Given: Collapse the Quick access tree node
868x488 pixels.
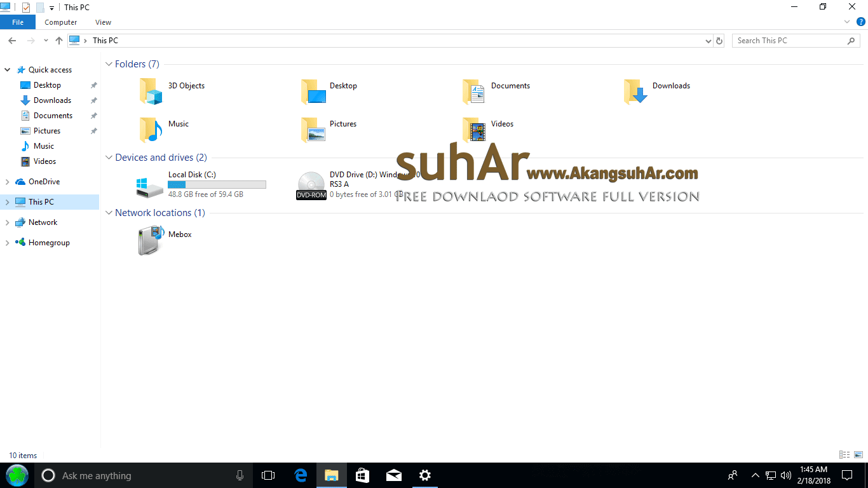Looking at the screenshot, I should tap(7, 70).
